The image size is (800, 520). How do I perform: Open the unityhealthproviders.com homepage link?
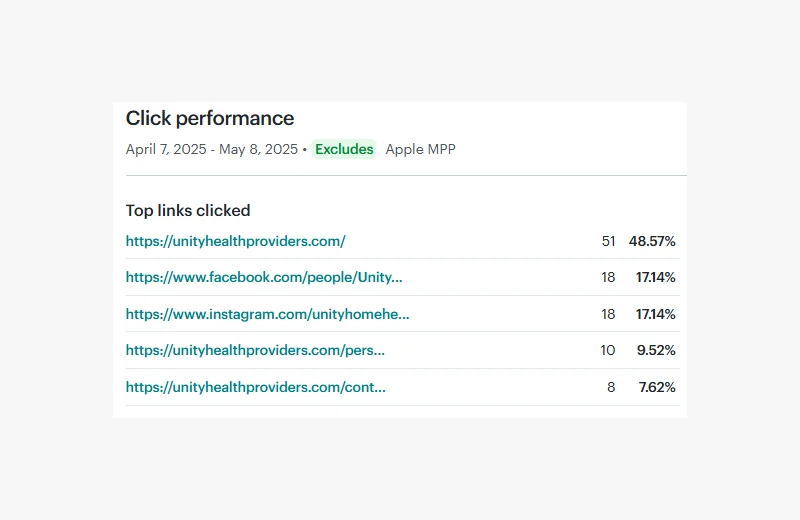pyautogui.click(x=236, y=241)
